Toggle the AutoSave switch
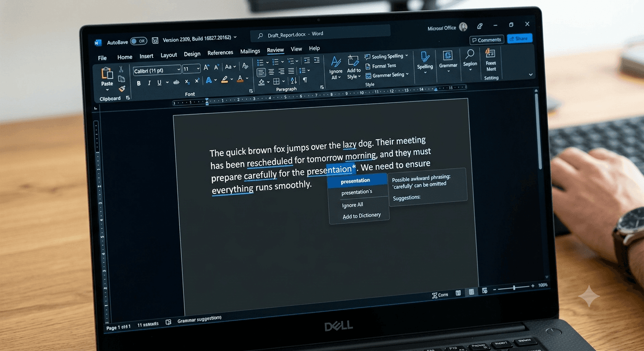This screenshot has width=644, height=351. (138, 41)
